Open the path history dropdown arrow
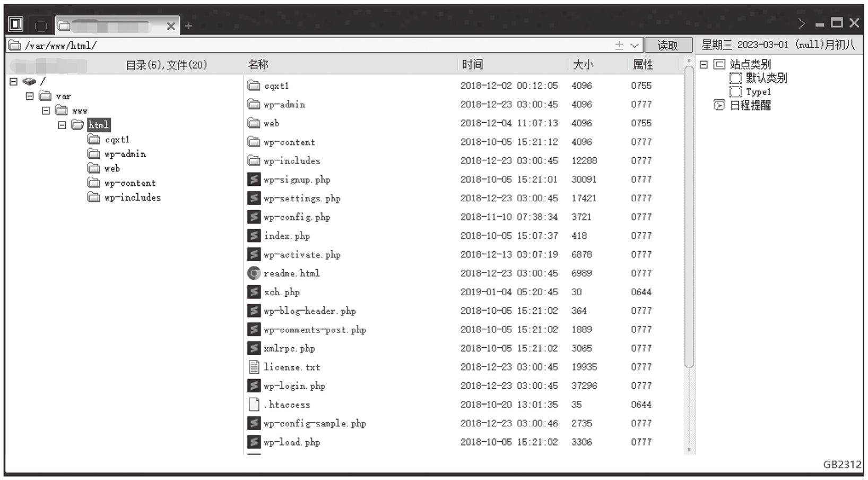Screen dimensions: 868x480 pos(634,46)
